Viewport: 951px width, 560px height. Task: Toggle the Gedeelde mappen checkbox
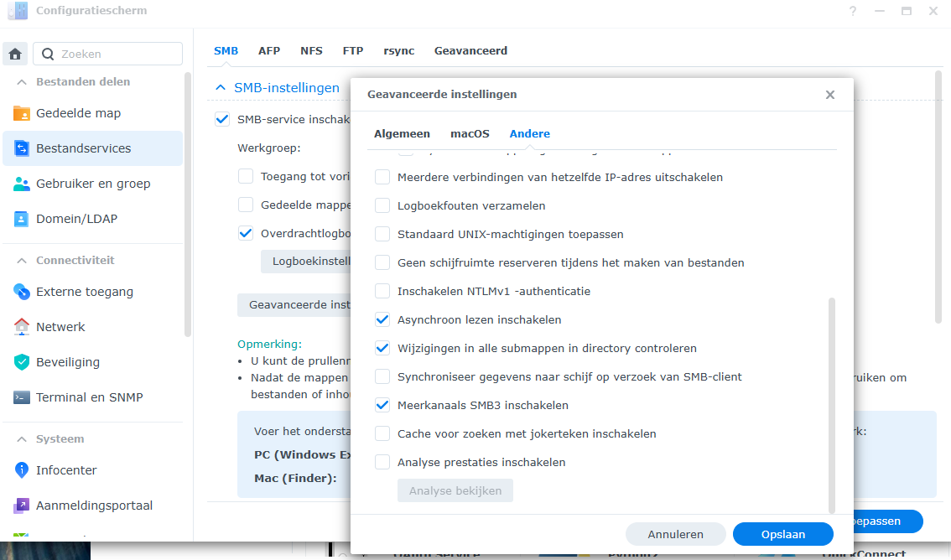click(246, 205)
